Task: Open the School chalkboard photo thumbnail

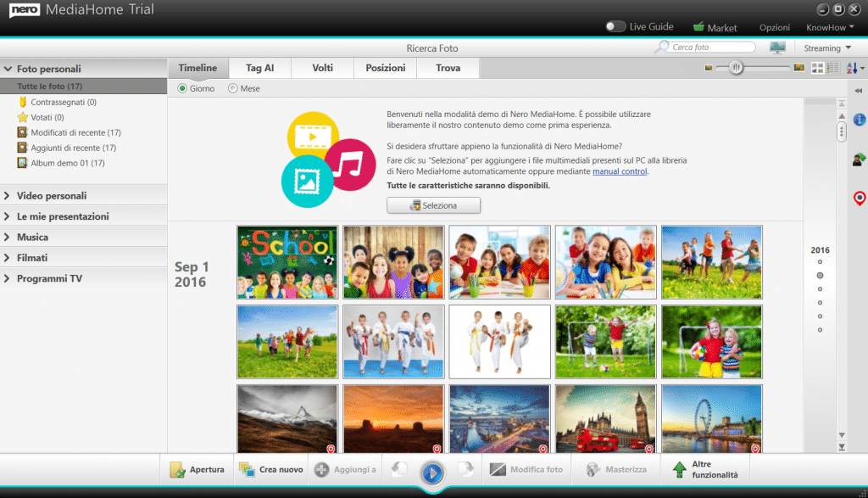Action: pos(287,262)
